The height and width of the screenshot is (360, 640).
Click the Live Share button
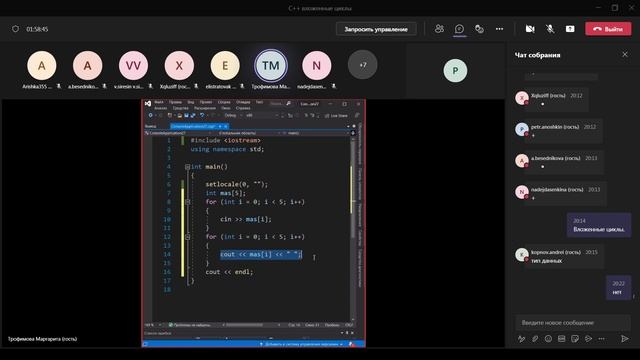336,116
